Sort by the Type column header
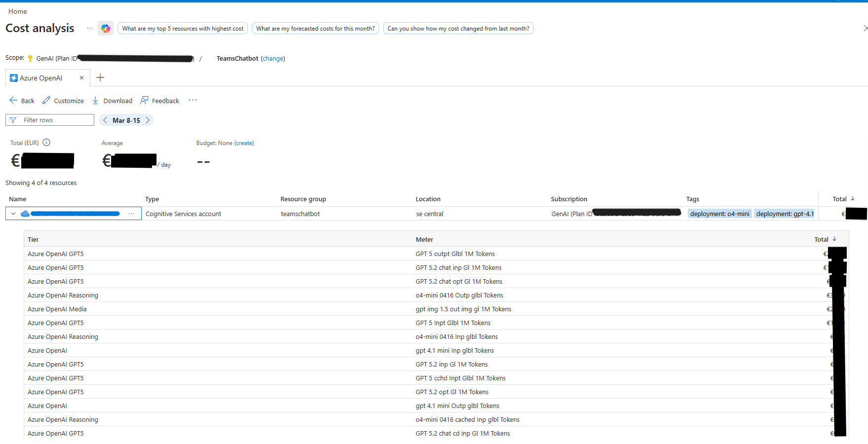Image resolution: width=868 pixels, height=444 pixels. 152,199
